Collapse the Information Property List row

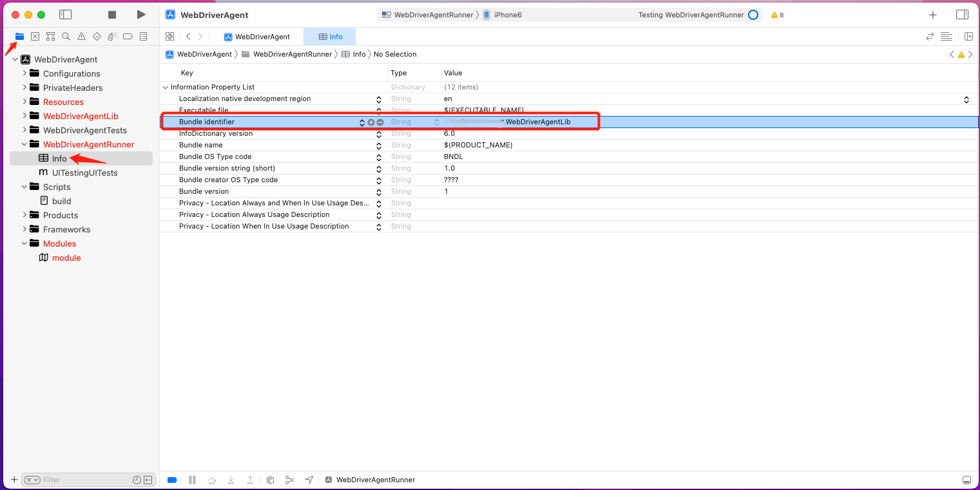tap(166, 87)
